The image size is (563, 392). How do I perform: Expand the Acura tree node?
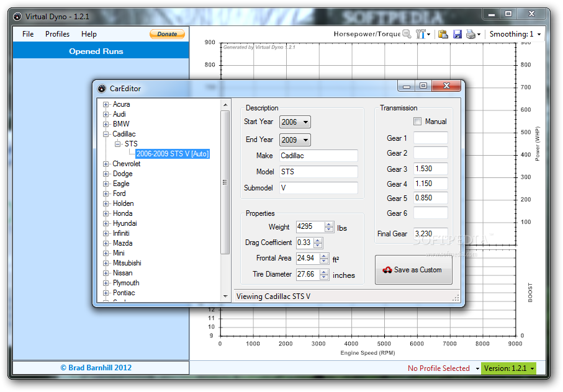tap(106, 104)
